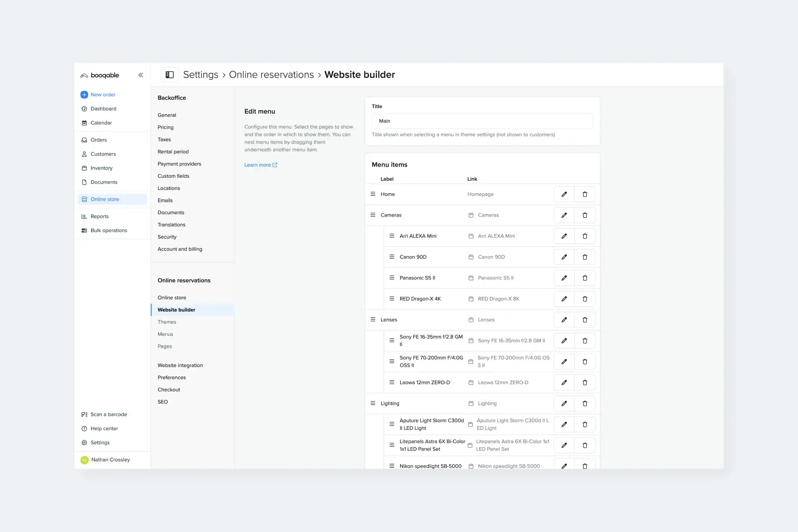This screenshot has height=532, width=798.
Task: Open the Dashboard from the sidebar
Action: pyautogui.click(x=103, y=108)
